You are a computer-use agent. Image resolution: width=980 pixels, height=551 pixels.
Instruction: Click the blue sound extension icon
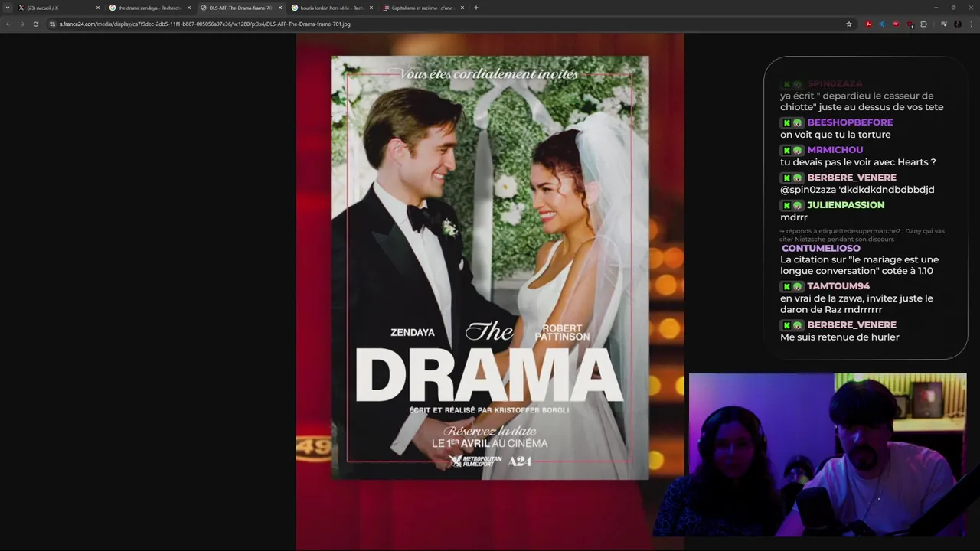(882, 24)
